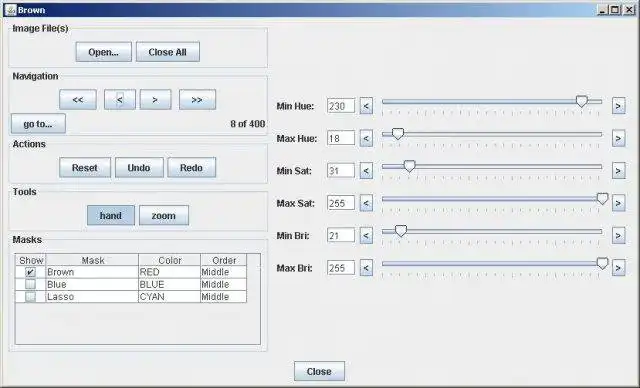Jump to first image with << button
The image size is (640, 388).
click(x=78, y=100)
